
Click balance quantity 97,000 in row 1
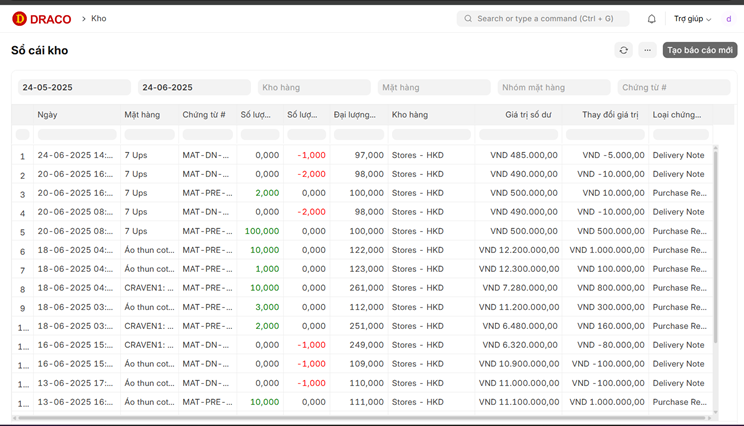[369, 155]
